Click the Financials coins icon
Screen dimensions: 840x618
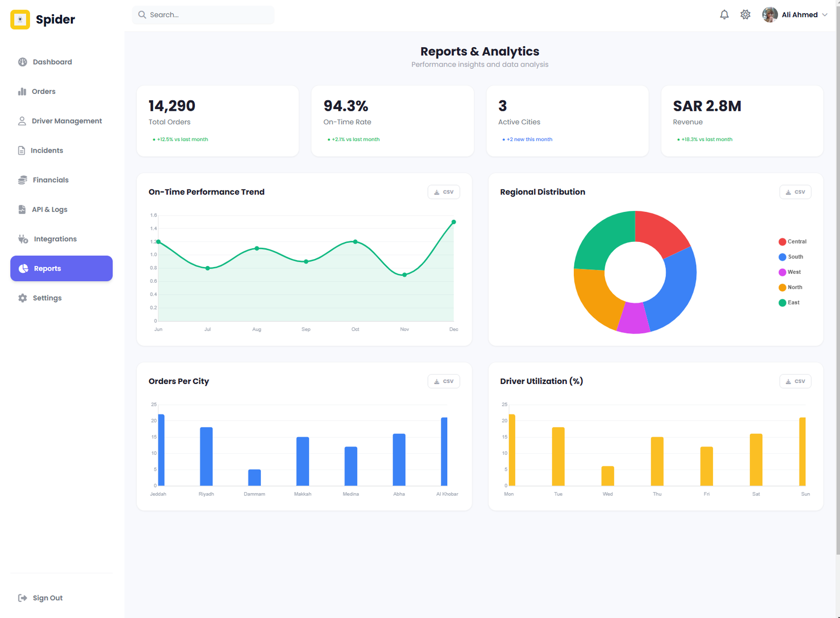coord(23,180)
